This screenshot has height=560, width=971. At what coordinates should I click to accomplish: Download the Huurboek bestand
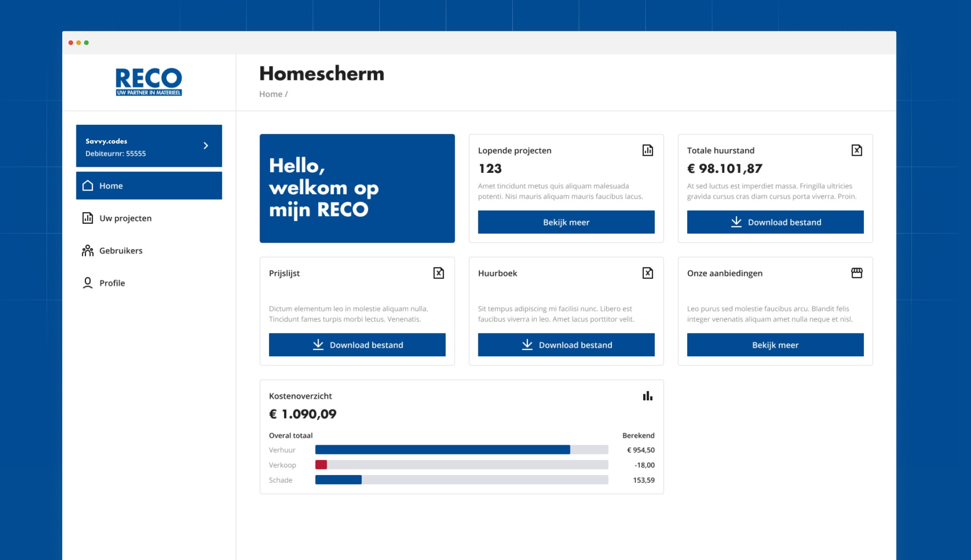tap(566, 345)
